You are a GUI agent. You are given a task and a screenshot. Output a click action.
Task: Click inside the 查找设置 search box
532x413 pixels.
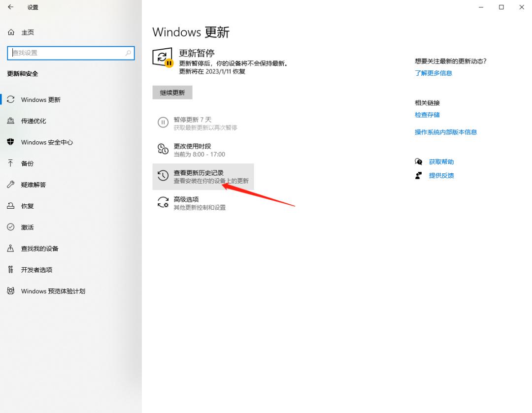70,53
